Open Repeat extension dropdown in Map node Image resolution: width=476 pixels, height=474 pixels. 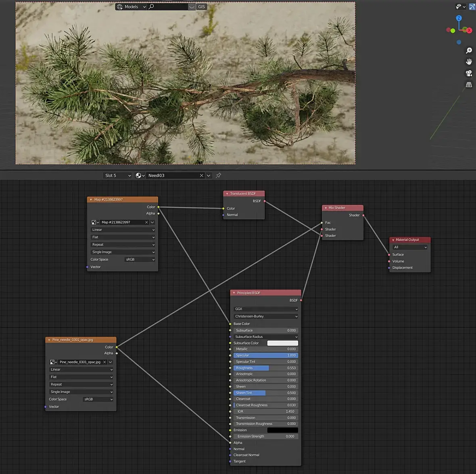click(123, 245)
